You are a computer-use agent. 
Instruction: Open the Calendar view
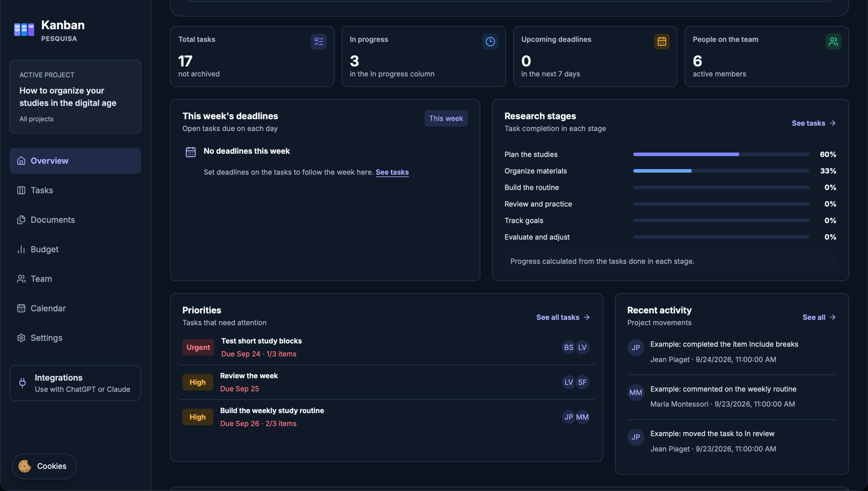[x=75, y=308]
